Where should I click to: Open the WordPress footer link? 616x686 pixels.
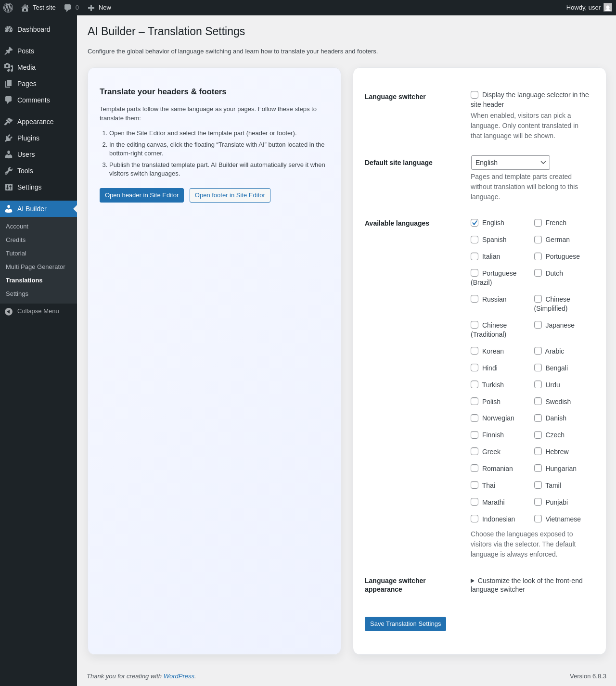pyautogui.click(x=179, y=676)
